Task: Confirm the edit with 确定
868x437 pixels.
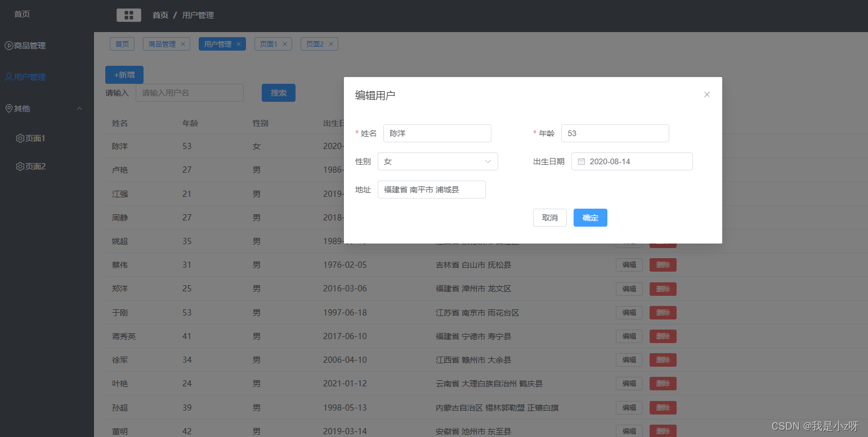Action: coord(590,218)
